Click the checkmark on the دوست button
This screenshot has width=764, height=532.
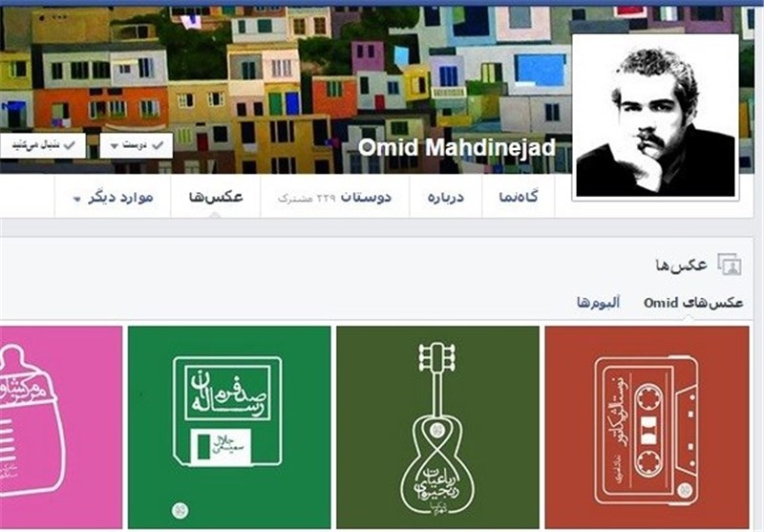[158, 145]
